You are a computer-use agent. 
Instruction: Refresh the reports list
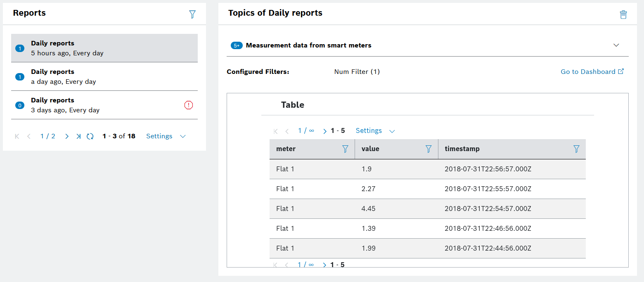pos(90,136)
